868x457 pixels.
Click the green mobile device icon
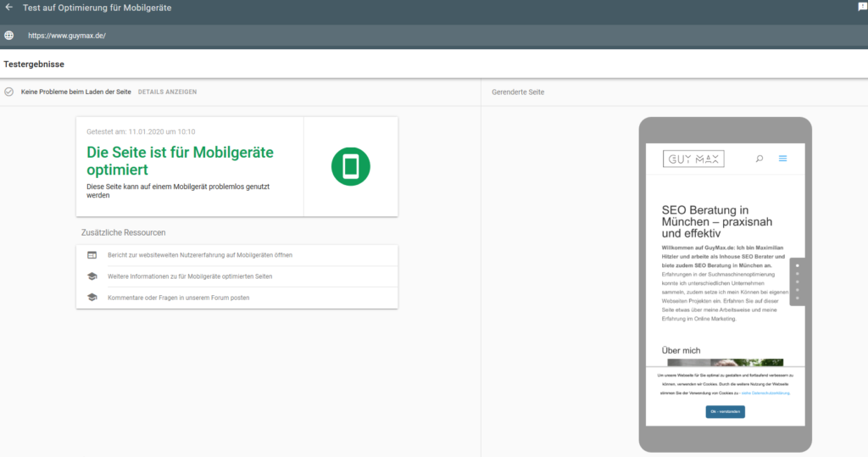point(350,166)
